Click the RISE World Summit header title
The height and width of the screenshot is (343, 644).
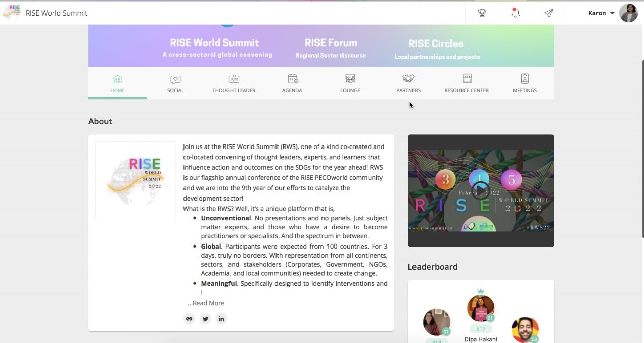point(57,13)
